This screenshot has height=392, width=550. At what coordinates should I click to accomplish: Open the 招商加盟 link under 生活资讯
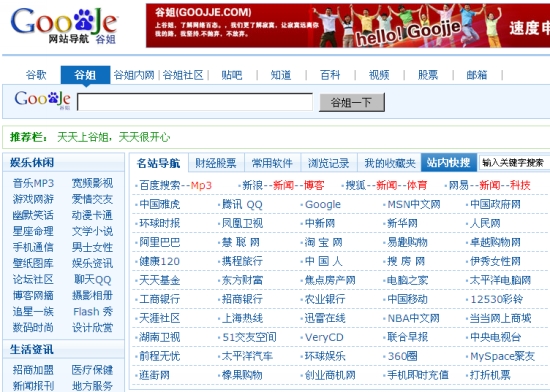33,370
